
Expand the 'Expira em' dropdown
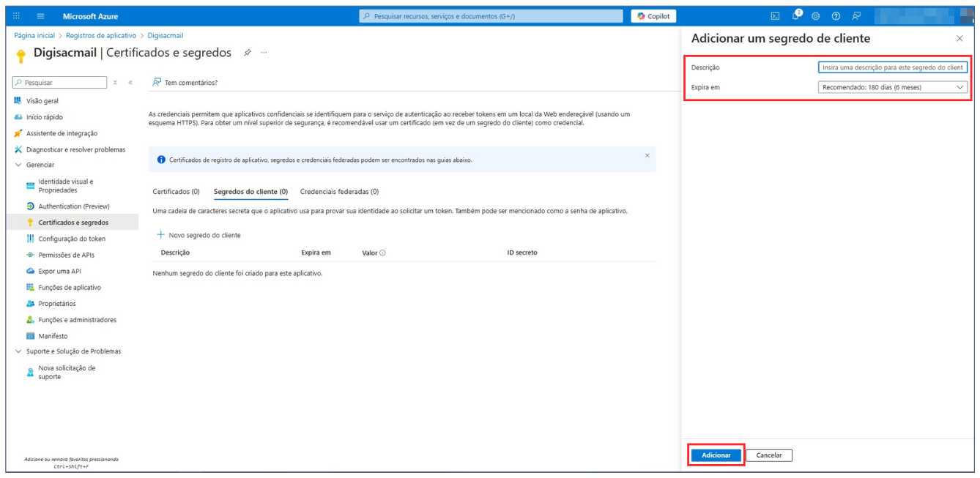(892, 87)
